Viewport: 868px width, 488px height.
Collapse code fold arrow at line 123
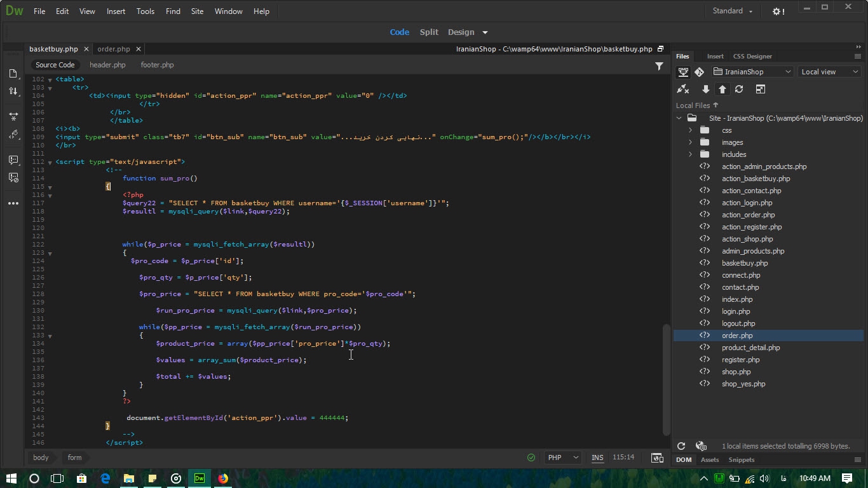[50, 253]
